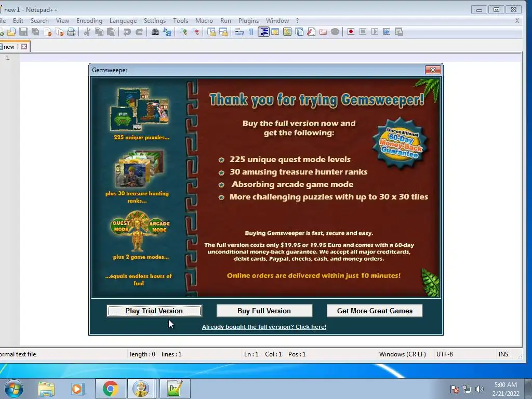Image resolution: width=532 pixels, height=399 pixels.
Task: Click the Print icon in Notepad++ toolbar
Action: 71,32
